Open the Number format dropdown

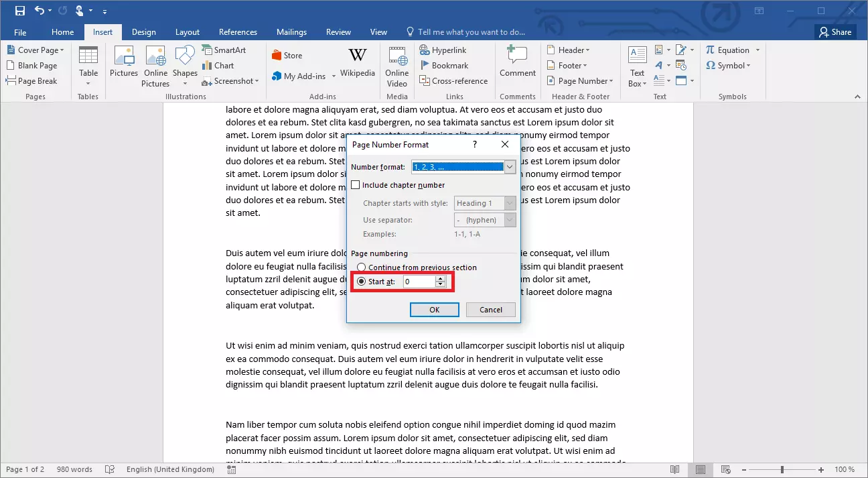pos(510,166)
